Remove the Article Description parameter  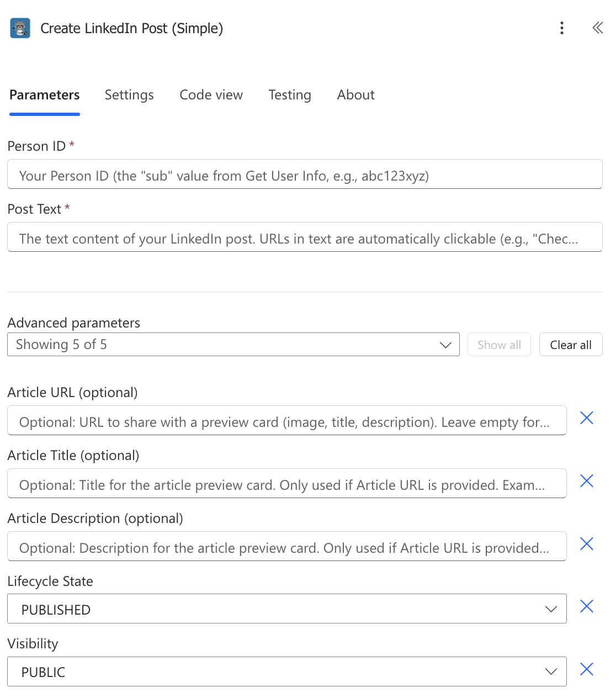click(587, 544)
